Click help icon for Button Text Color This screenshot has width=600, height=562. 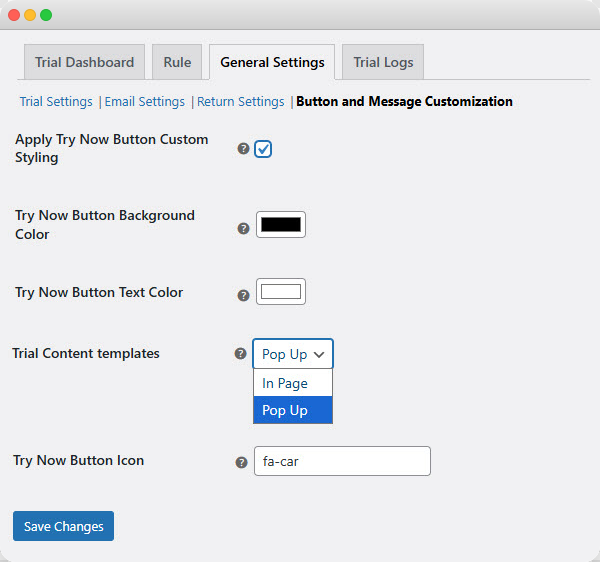243,295
